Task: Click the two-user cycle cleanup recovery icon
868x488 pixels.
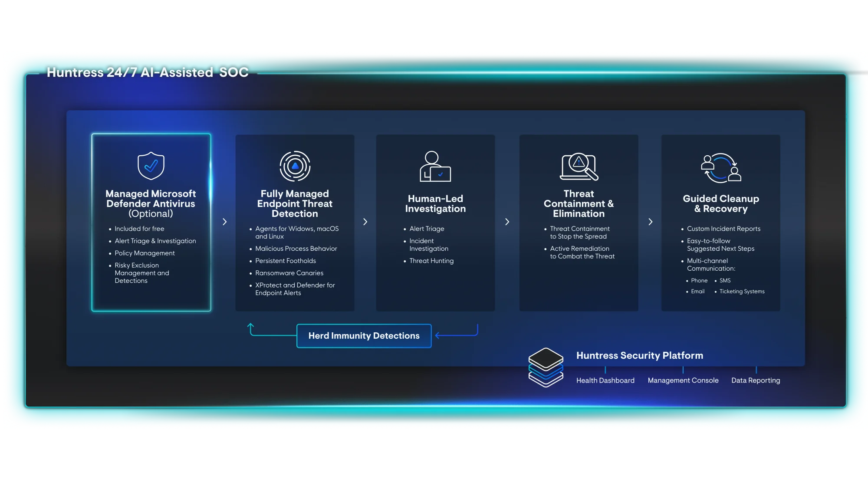Action: [721, 168]
